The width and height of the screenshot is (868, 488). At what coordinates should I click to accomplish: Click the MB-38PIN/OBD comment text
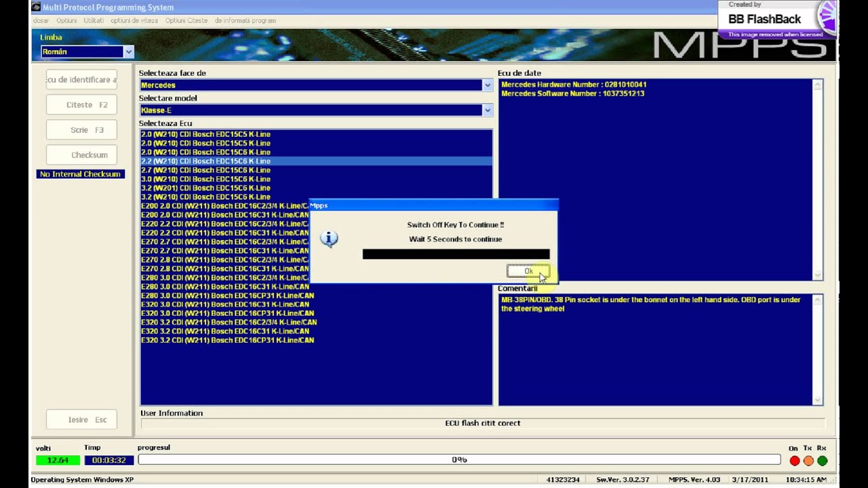coord(651,304)
